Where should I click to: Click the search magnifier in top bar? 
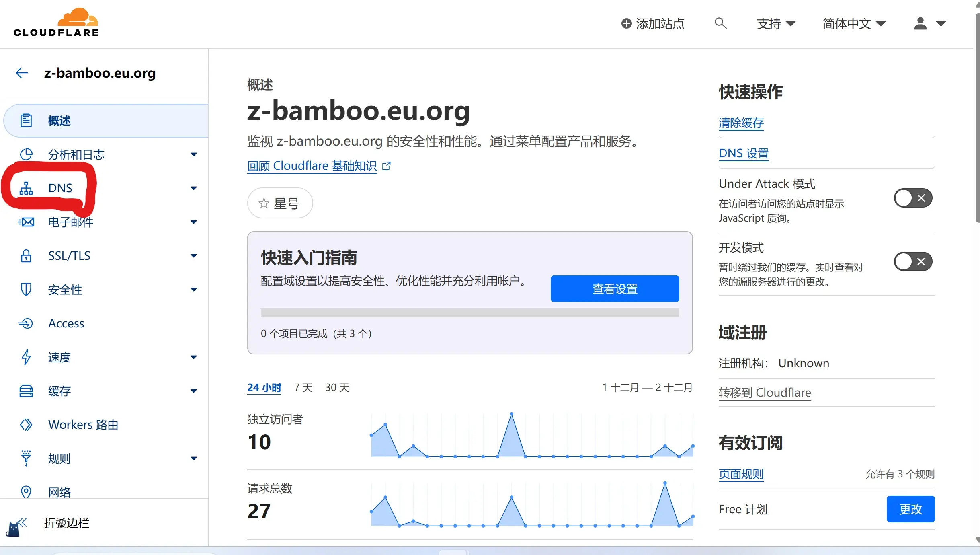tap(720, 23)
